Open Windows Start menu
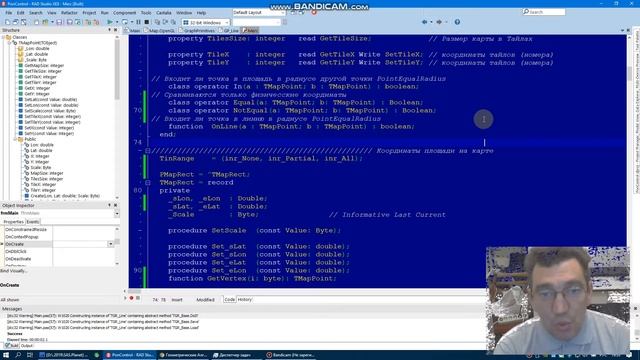640x360 pixels. (6, 355)
